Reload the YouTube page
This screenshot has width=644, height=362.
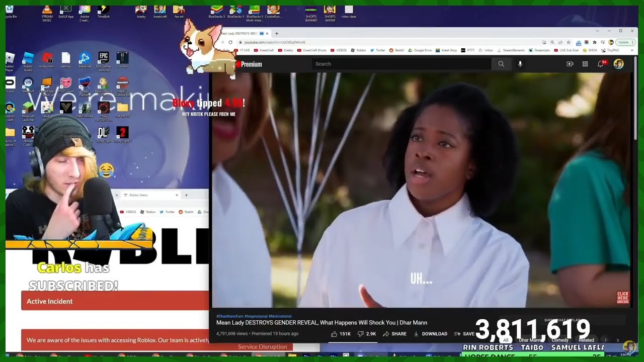click(x=230, y=42)
